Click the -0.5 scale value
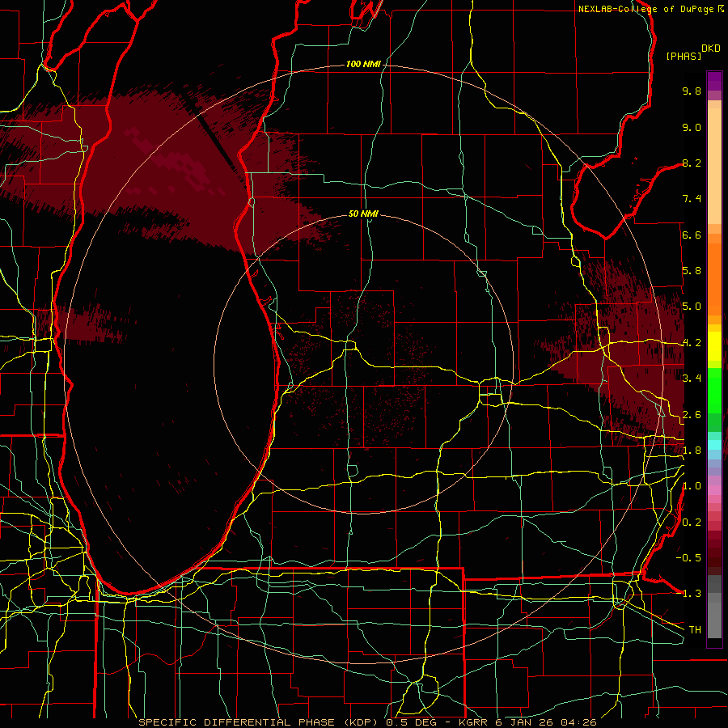The image size is (728, 728). 688,557
